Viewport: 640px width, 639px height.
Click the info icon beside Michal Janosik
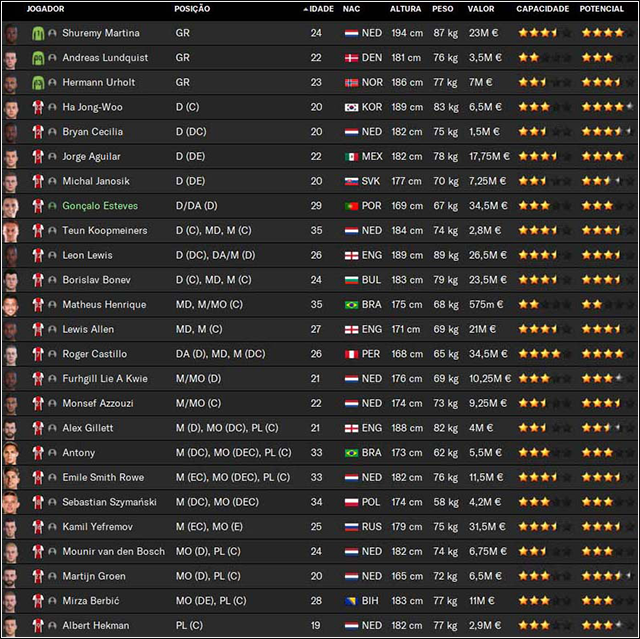(x=52, y=181)
